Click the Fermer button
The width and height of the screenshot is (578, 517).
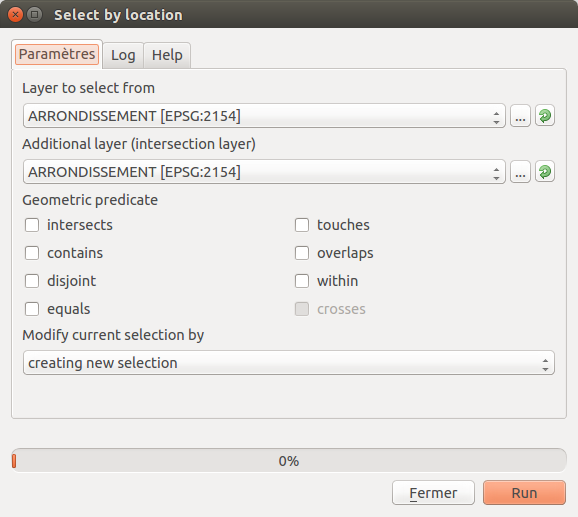433,493
